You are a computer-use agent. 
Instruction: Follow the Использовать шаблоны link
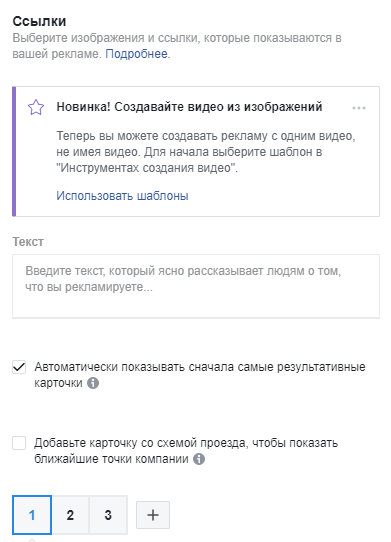[122, 196]
